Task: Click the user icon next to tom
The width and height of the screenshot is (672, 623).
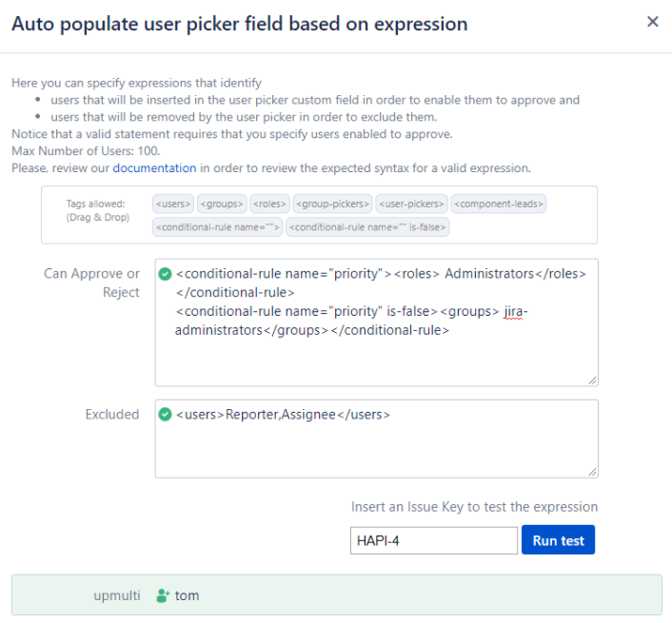Action: pos(163,595)
